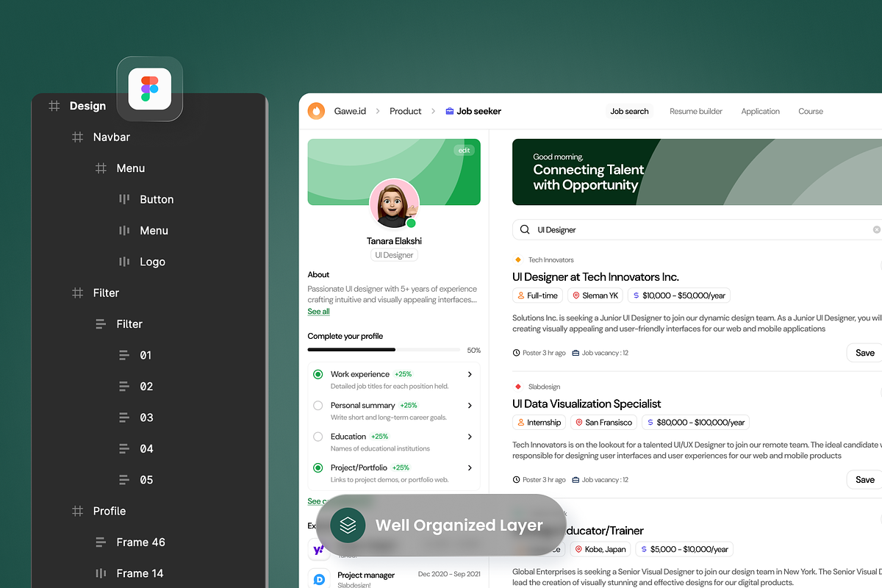The width and height of the screenshot is (882, 588).
Task: Select the inner Filter layer icon
Action: pyautogui.click(x=101, y=324)
